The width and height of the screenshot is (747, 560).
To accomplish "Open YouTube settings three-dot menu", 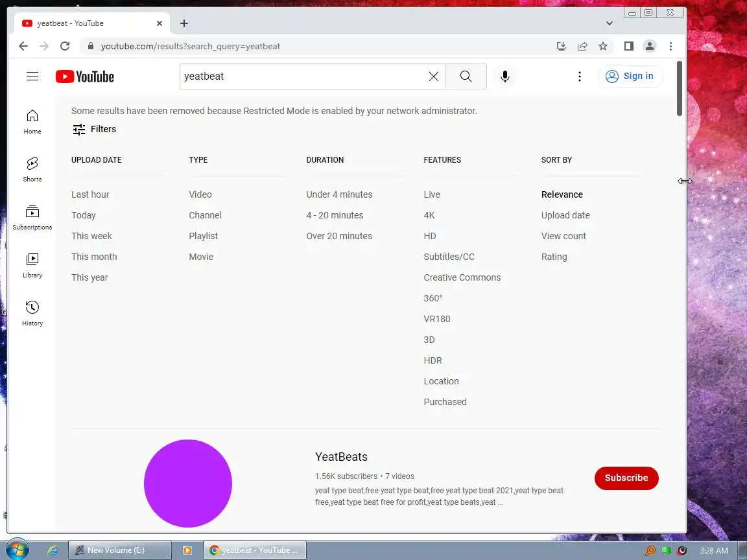I will tap(579, 76).
